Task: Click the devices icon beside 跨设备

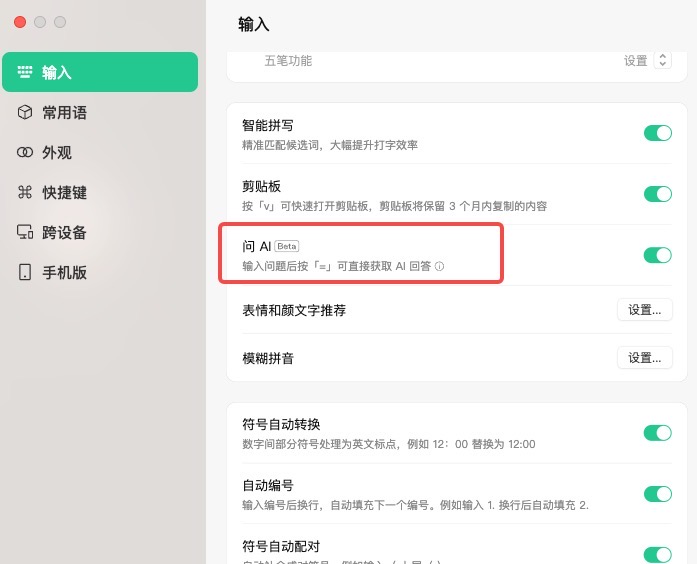Action: coord(25,233)
